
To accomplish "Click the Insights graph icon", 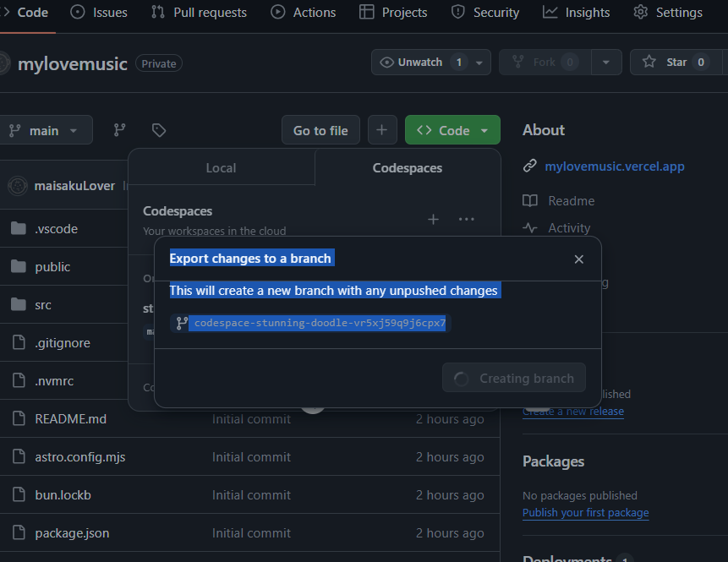I will 550,12.
